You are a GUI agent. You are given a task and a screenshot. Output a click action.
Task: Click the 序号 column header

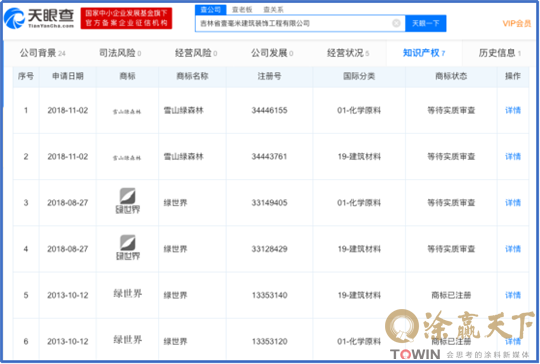tap(26, 76)
